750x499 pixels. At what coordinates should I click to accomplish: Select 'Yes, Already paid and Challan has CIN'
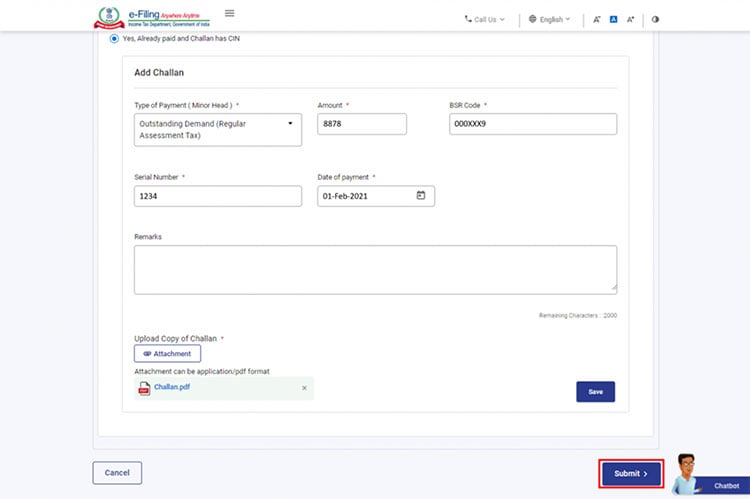click(114, 38)
